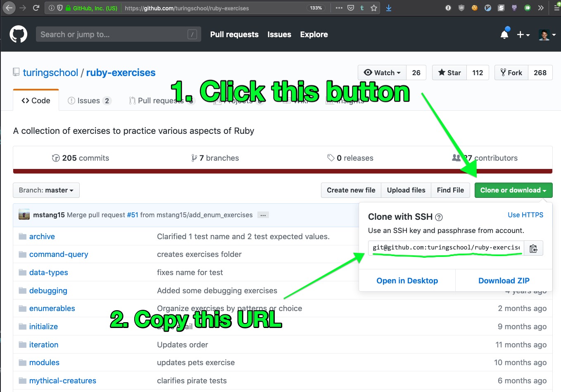Open the data-types folder
The height and width of the screenshot is (392, 561).
pos(48,273)
